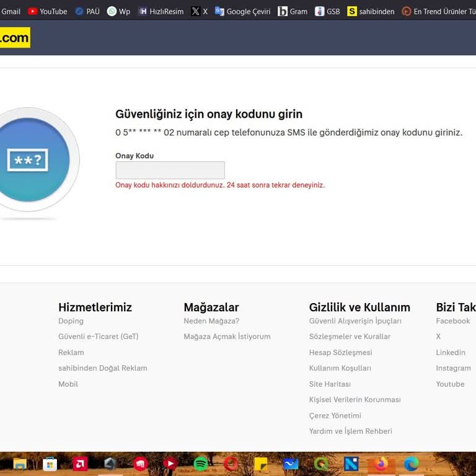Open File Explorer from the taskbar

tap(20, 464)
